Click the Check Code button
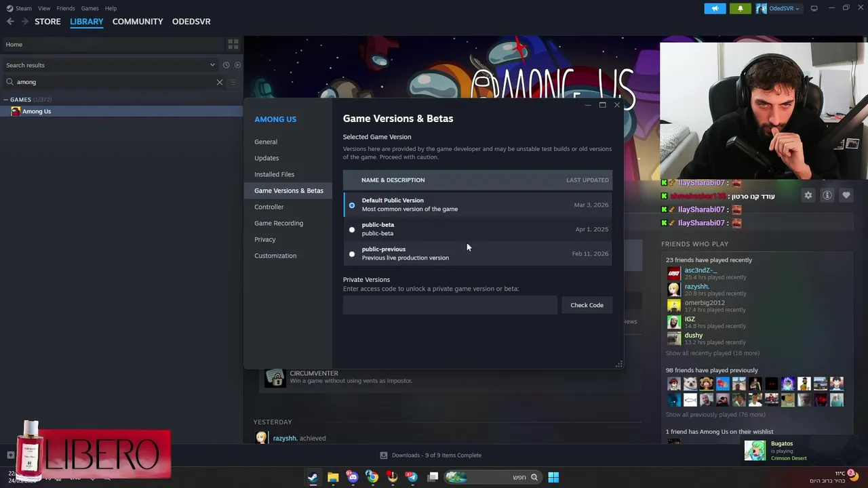 [587, 305]
